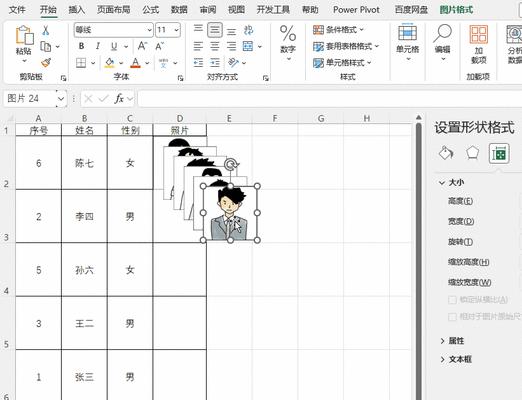Click the phonetic guide icon
The height and width of the screenshot is (400, 522).
pos(163,63)
